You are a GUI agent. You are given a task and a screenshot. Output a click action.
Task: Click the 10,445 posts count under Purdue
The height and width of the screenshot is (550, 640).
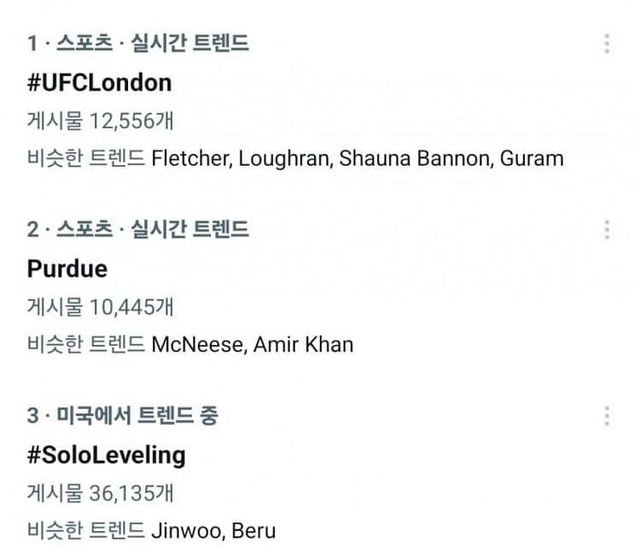pyautogui.click(x=101, y=307)
